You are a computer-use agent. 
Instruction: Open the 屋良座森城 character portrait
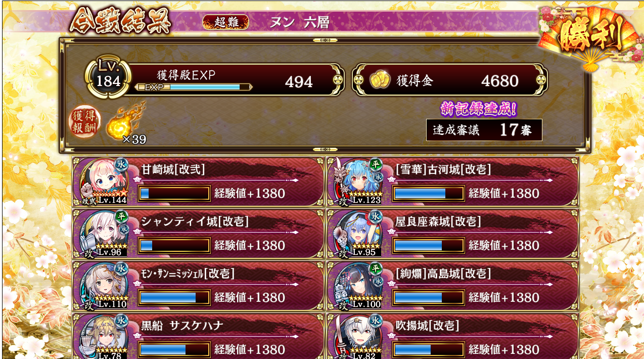coord(358,233)
